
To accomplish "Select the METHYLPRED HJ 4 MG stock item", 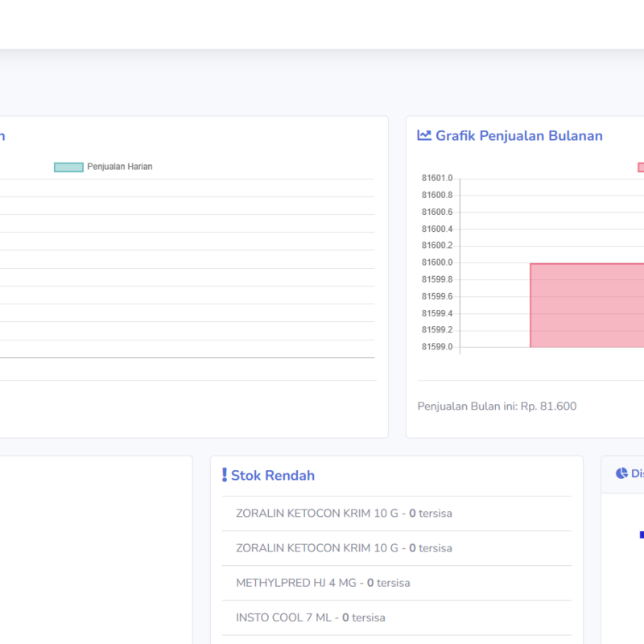I will [x=322, y=582].
